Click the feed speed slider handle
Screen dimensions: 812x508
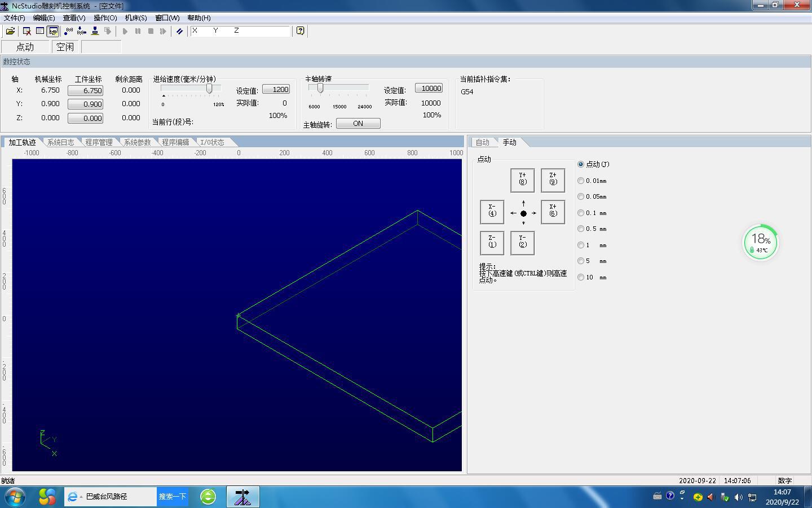[209, 89]
